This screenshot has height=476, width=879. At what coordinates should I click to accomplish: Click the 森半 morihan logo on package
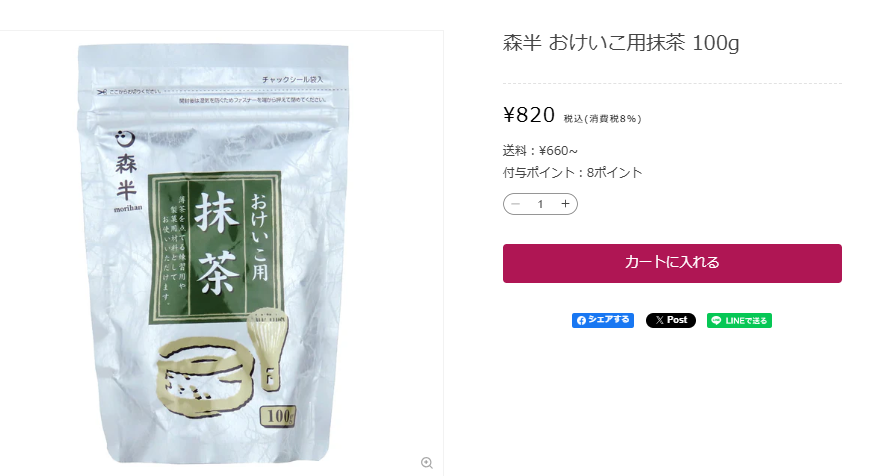pos(127,172)
